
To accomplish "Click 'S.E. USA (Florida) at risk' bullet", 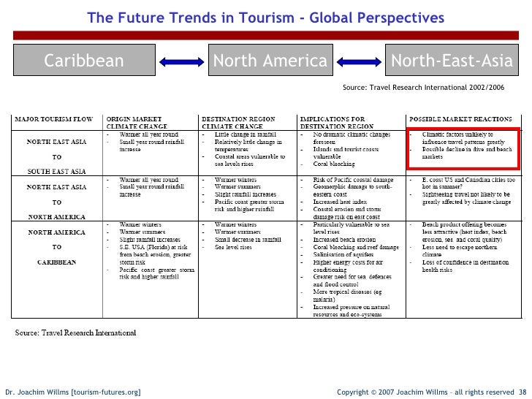I will (155, 254).
